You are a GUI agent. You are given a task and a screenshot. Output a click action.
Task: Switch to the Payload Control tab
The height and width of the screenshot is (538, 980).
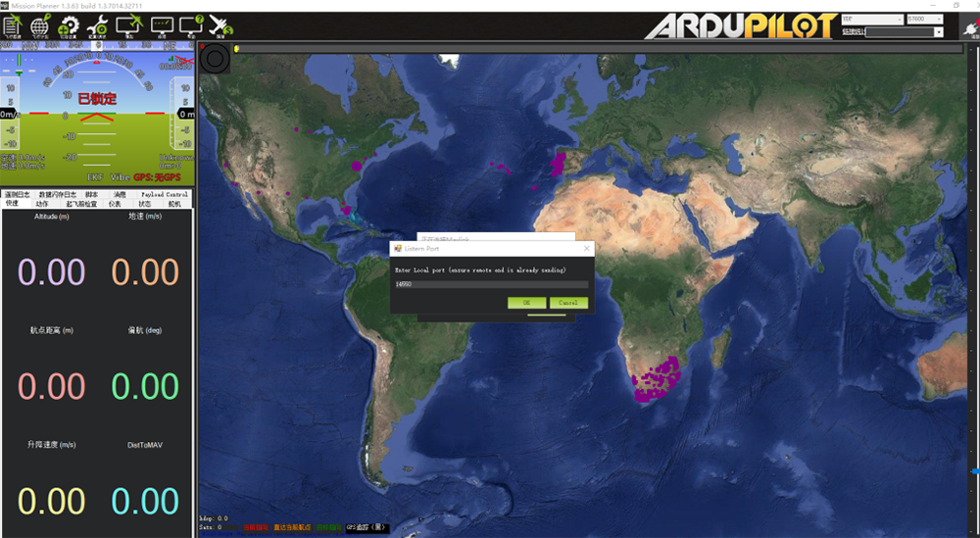(165, 195)
